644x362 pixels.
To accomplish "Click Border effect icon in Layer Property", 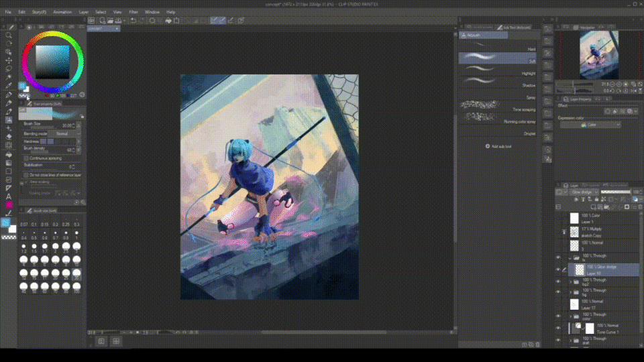I will click(608, 111).
